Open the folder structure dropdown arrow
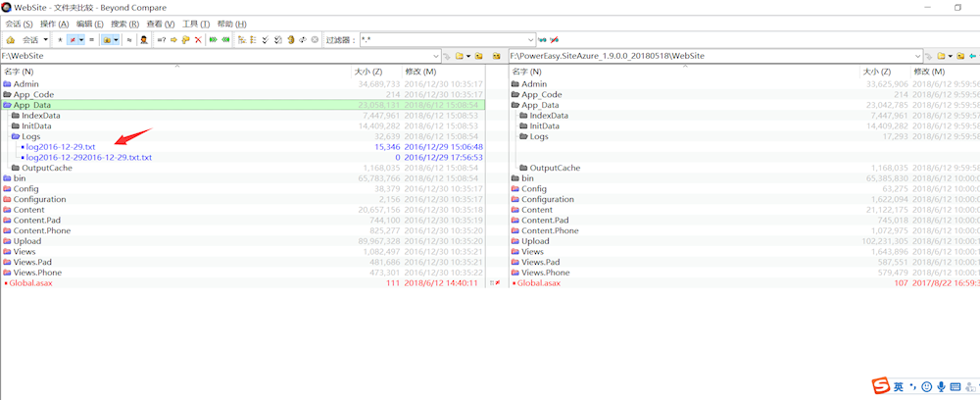The height and width of the screenshot is (400, 980). 117,40
